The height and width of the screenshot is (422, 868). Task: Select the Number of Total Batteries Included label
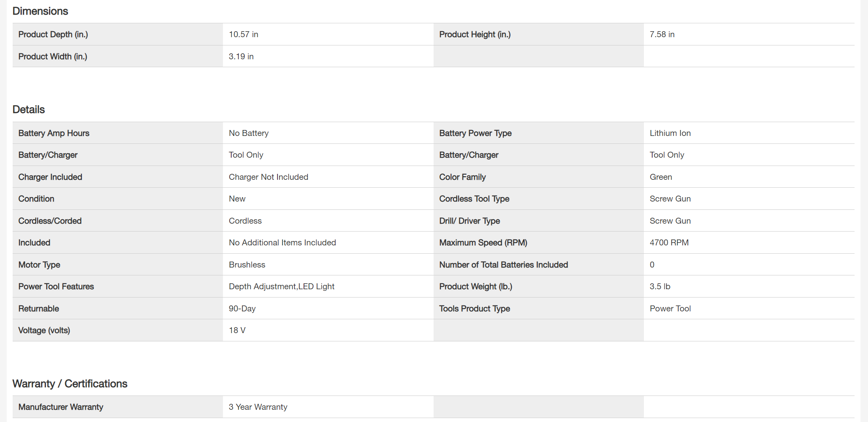click(503, 265)
